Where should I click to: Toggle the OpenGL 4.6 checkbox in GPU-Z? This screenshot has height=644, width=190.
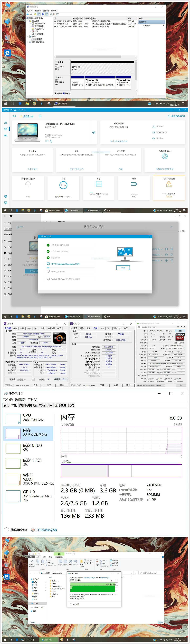point(175,381)
